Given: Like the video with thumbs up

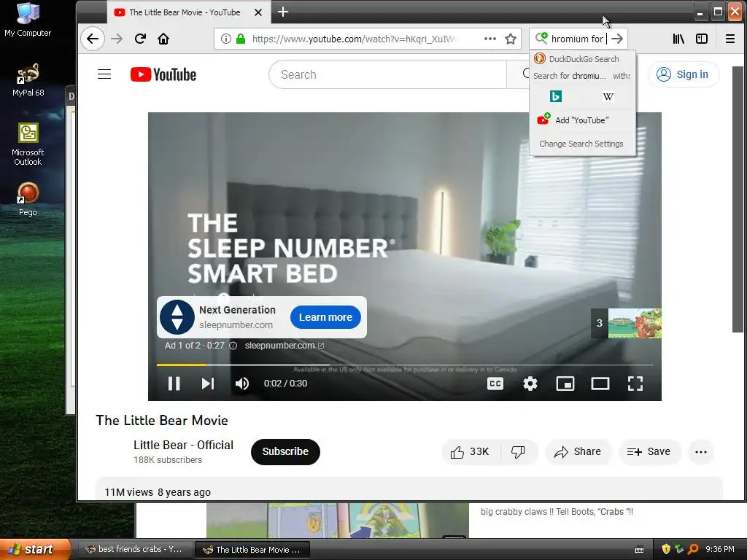Looking at the screenshot, I should pyautogui.click(x=471, y=451).
